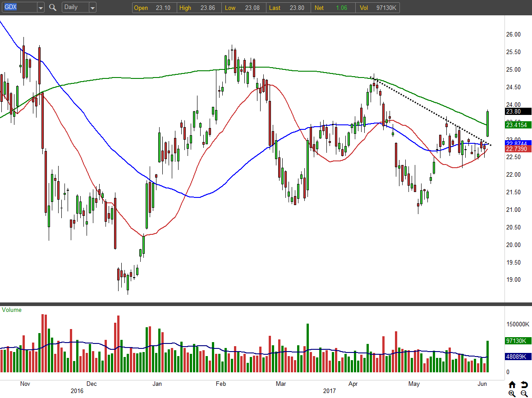This screenshot has width=532, height=398.
Task: Click the 20.00 price axis label
Action: tap(514, 245)
